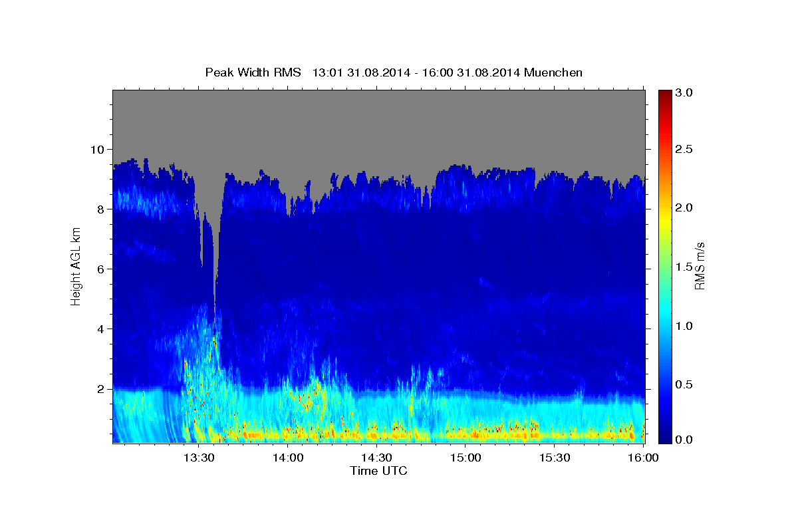Click the "Time UTC" axis label

coord(378,471)
